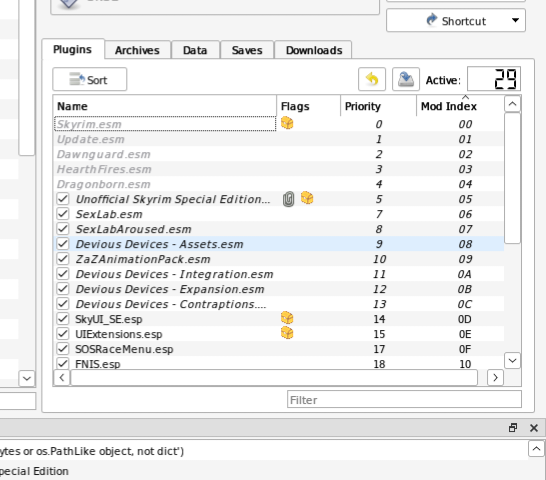The height and width of the screenshot is (480, 546).
Task: Toggle the SOSRaceMenu.esp checkbox
Action: [x=63, y=349]
